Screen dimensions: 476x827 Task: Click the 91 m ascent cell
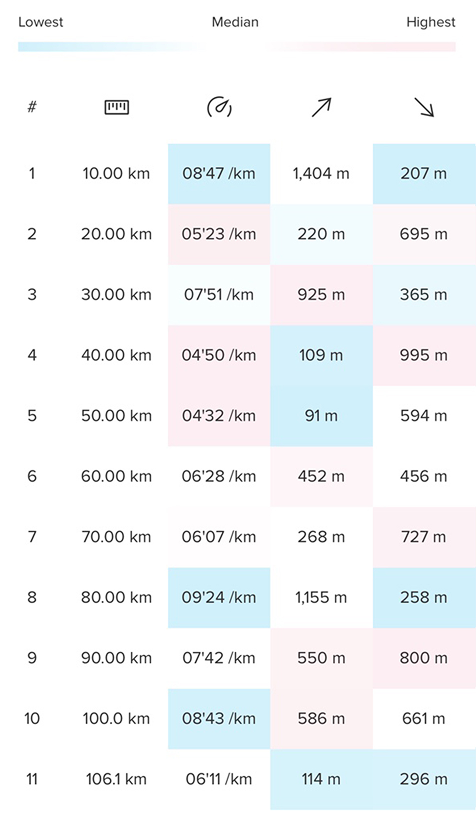point(321,416)
